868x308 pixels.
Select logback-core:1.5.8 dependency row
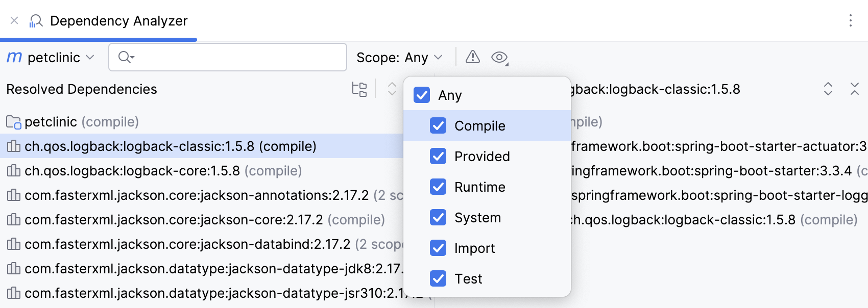153,171
